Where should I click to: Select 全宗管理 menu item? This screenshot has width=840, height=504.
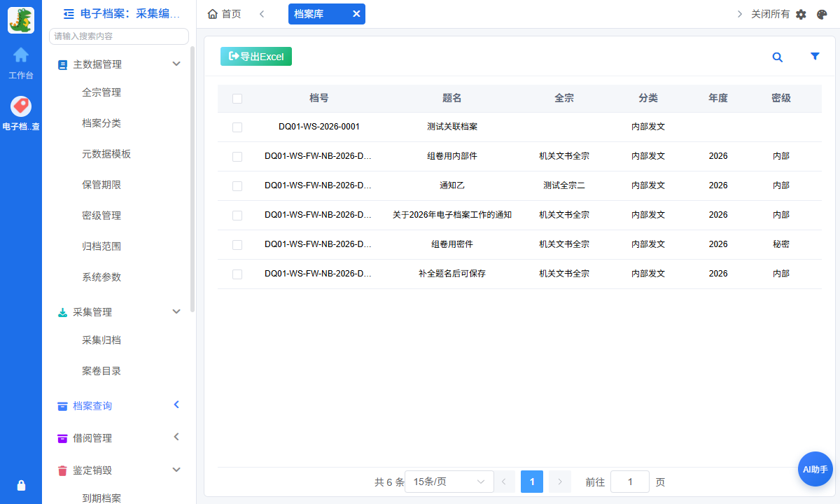point(101,92)
